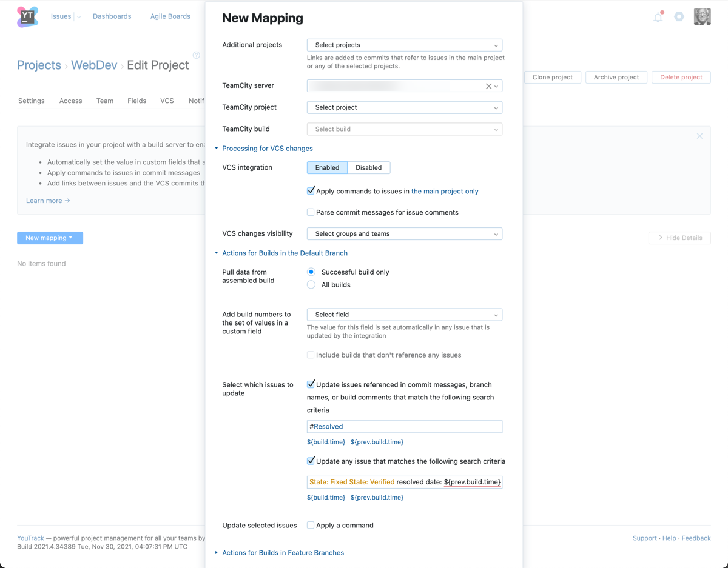Select the All builds radio option
This screenshot has width=728, height=568.
(x=311, y=284)
